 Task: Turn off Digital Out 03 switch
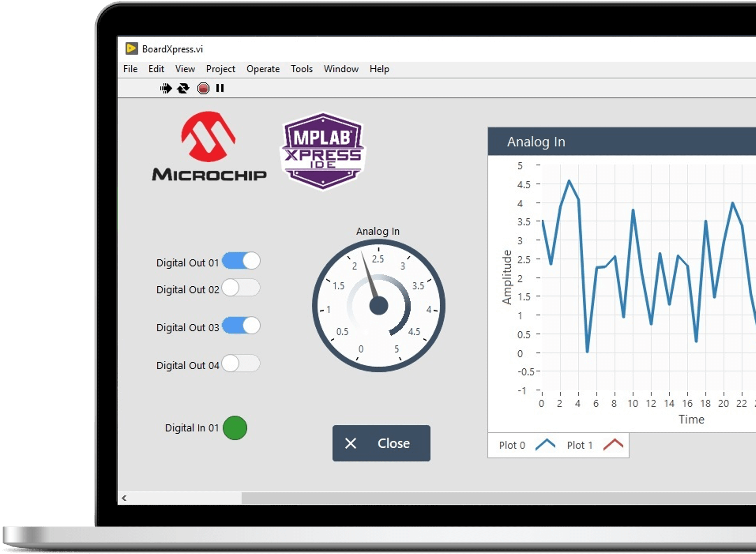[x=241, y=325]
